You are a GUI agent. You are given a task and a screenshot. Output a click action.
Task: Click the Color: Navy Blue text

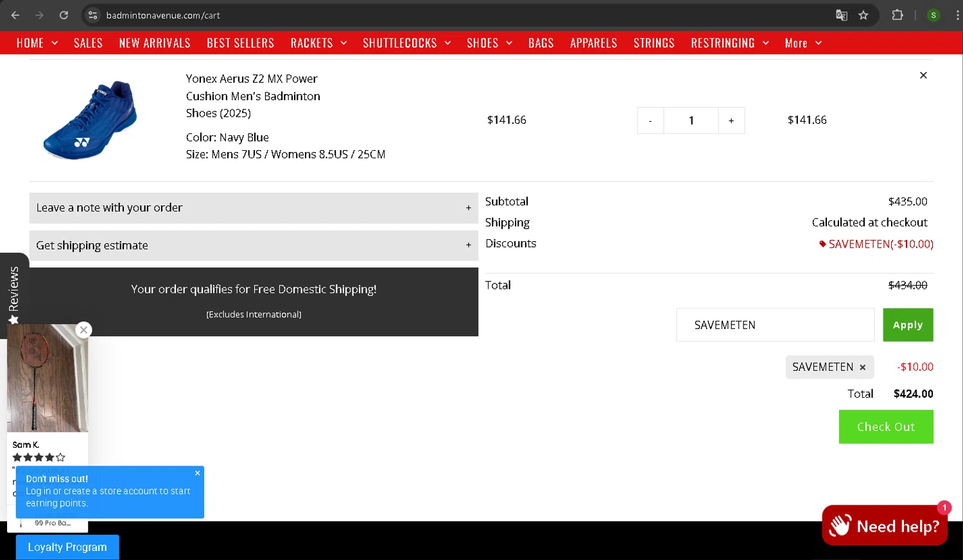pos(227,137)
